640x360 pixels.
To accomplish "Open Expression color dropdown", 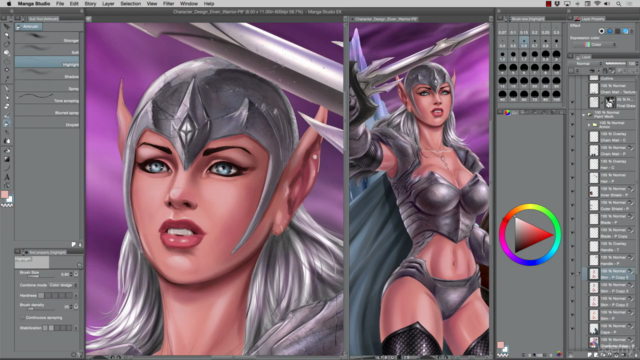I will (x=595, y=44).
